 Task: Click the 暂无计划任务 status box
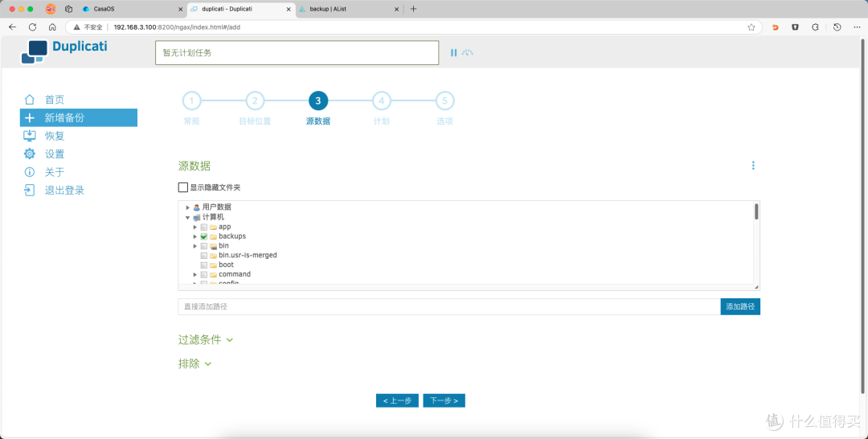point(297,52)
